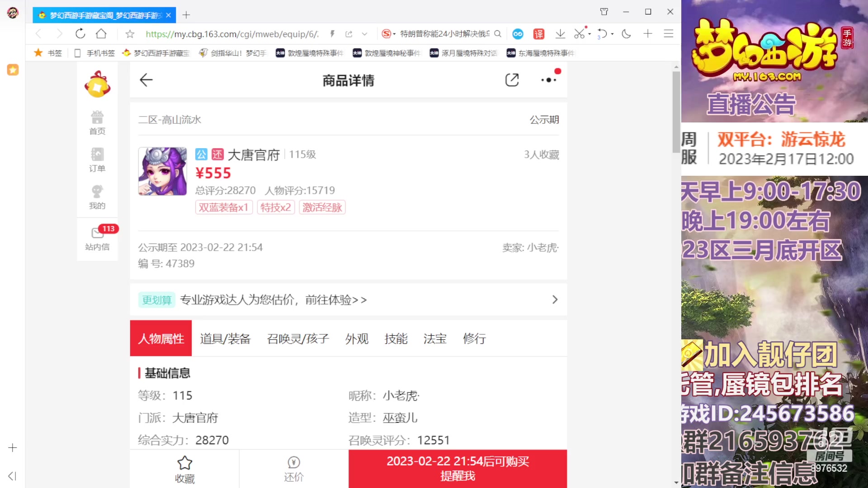868x488 pixels.
Task: Click the character avatar thumbnail
Action: tap(162, 171)
